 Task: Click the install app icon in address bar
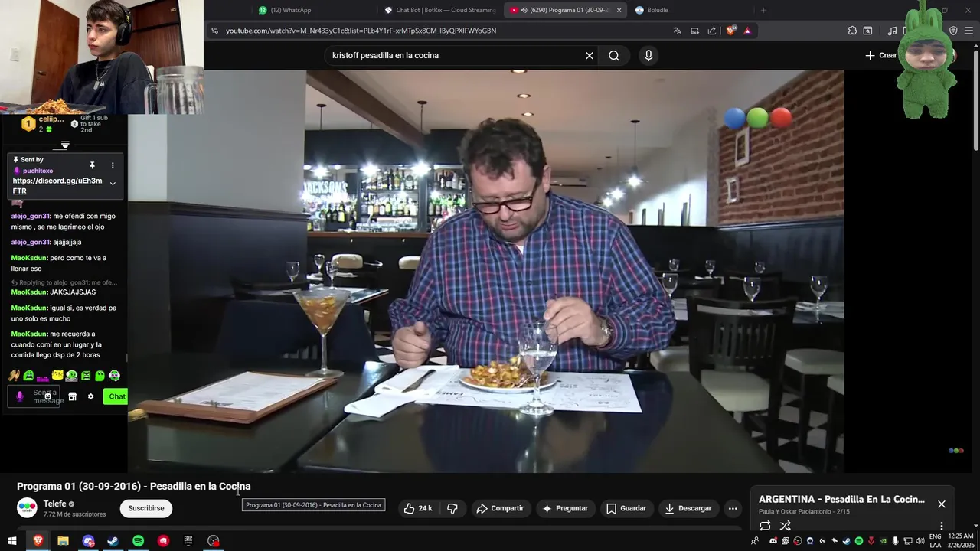click(694, 31)
